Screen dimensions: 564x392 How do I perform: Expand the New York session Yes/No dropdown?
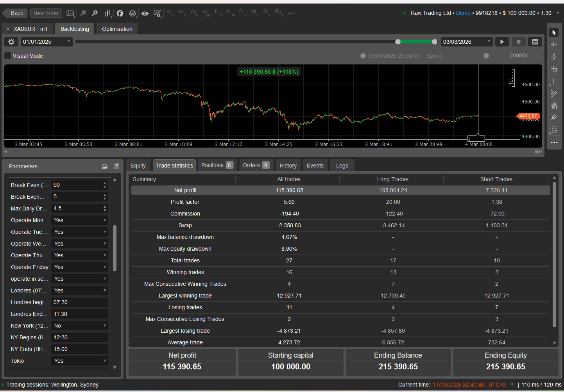(79, 326)
